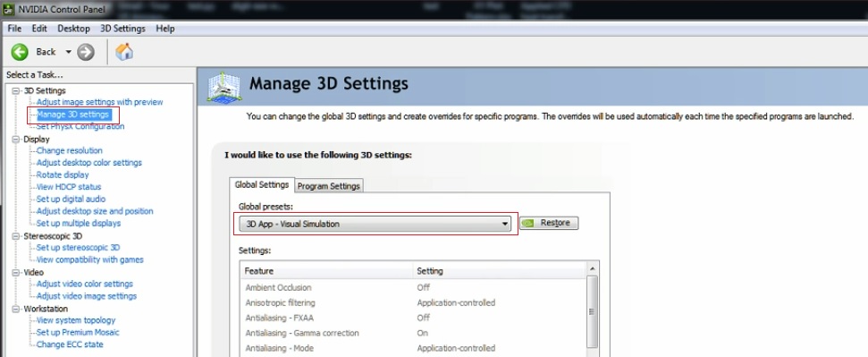The height and width of the screenshot is (357, 868).
Task: Go to Home via house icon
Action: click(x=124, y=52)
